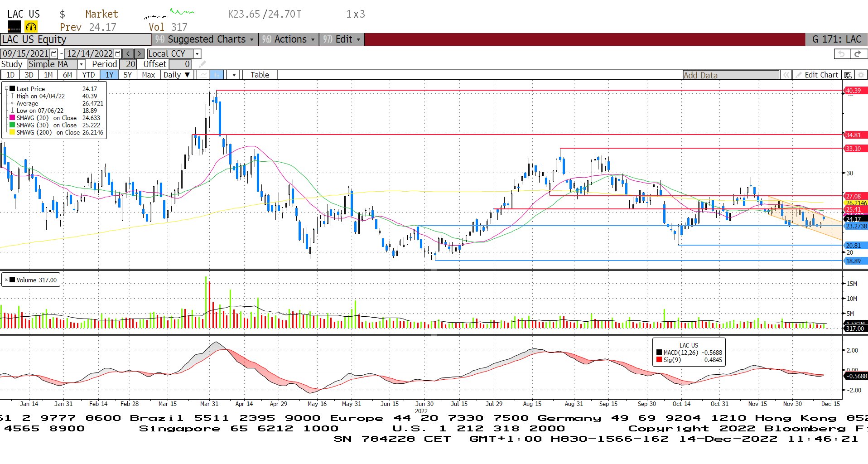Switch to candlestick chart style icon

217,75
